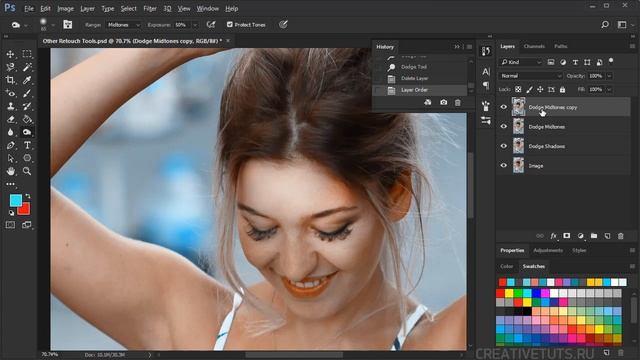Hide the Image layer
640x360 pixels.
(504, 165)
